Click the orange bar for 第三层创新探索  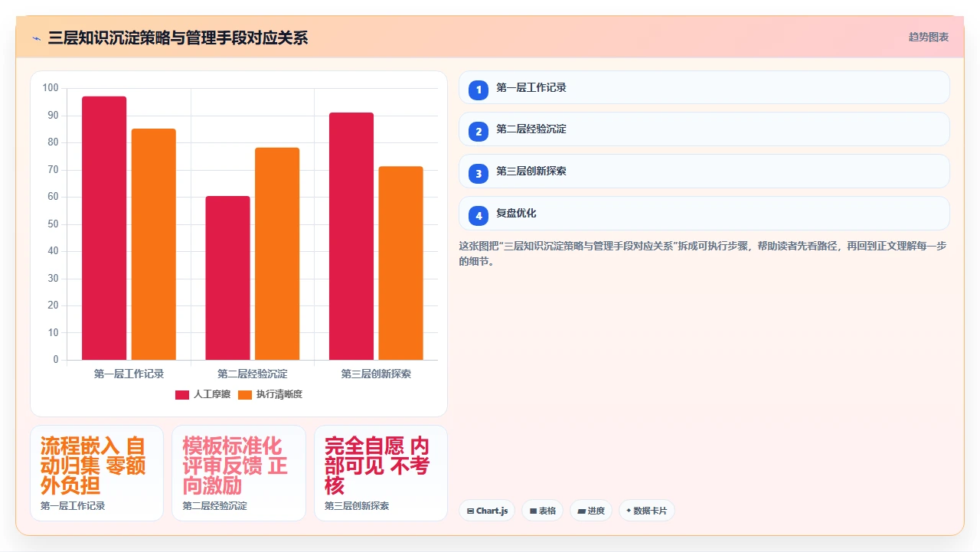click(x=401, y=263)
